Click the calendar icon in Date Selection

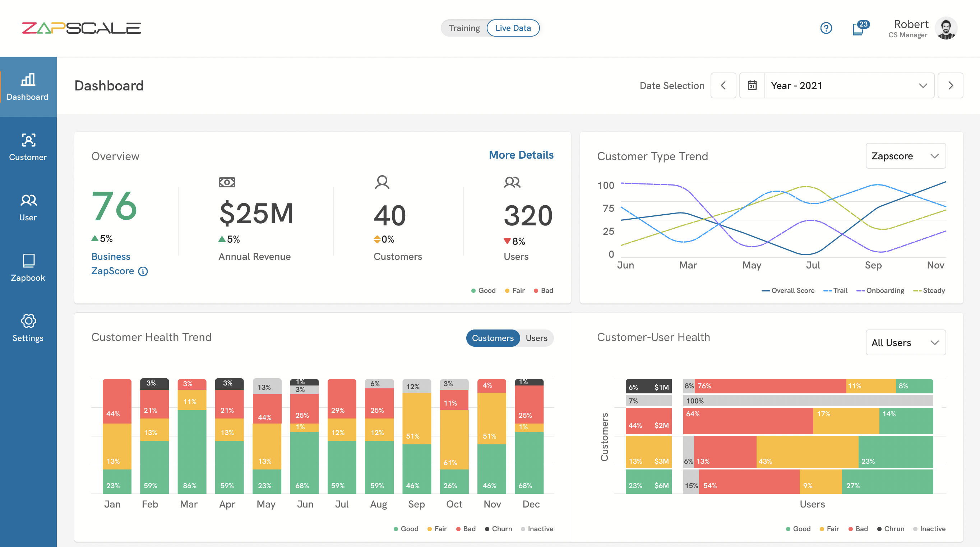pyautogui.click(x=752, y=85)
